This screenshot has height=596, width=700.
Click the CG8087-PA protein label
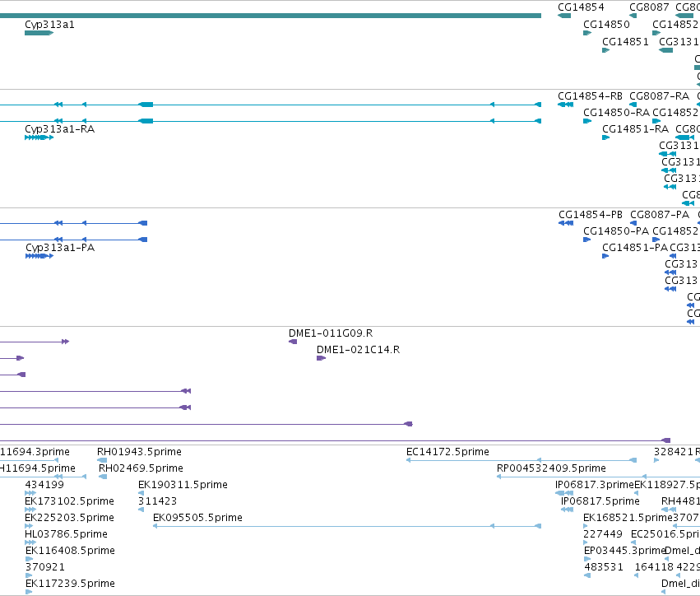pos(660,215)
